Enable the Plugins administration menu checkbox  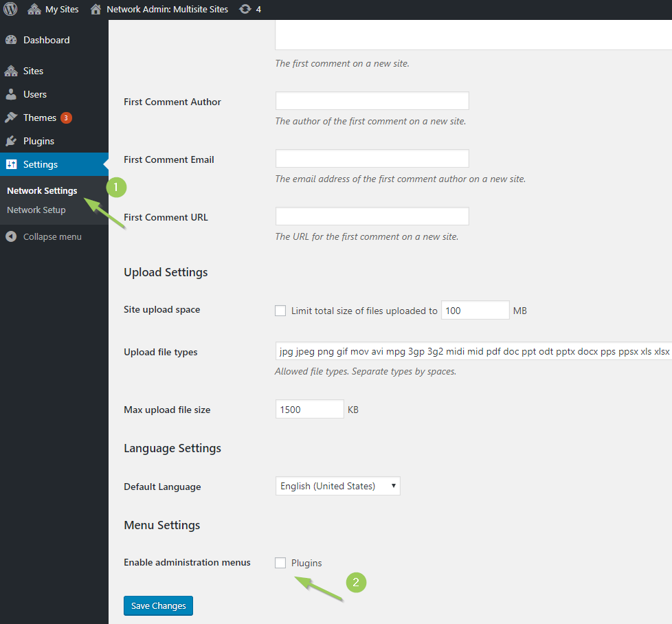click(x=280, y=562)
